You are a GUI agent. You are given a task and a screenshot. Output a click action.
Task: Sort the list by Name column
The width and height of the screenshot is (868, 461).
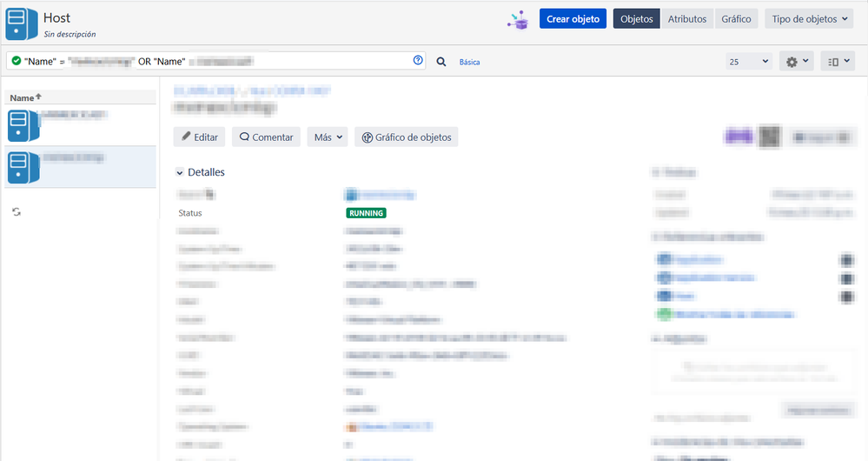tap(25, 97)
